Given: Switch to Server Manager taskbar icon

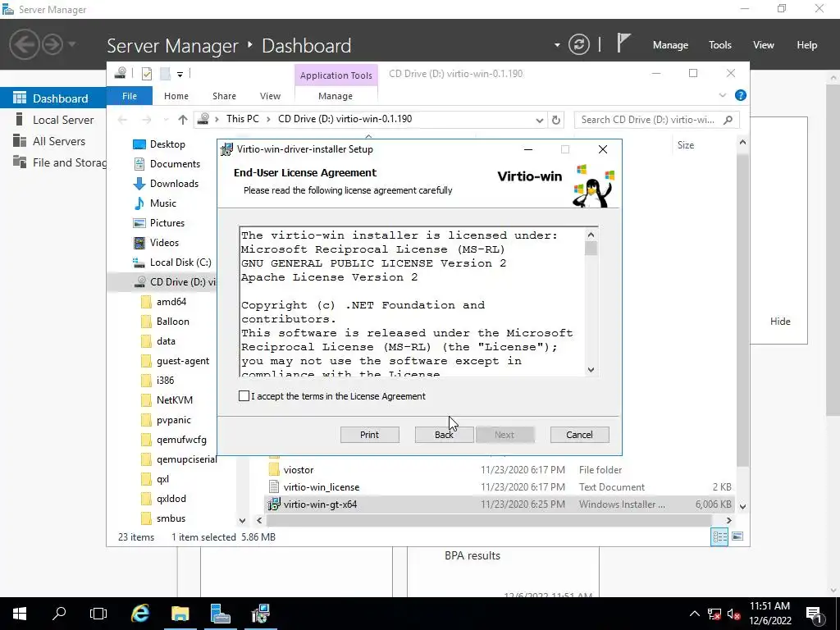Looking at the screenshot, I should pyautogui.click(x=220, y=614).
